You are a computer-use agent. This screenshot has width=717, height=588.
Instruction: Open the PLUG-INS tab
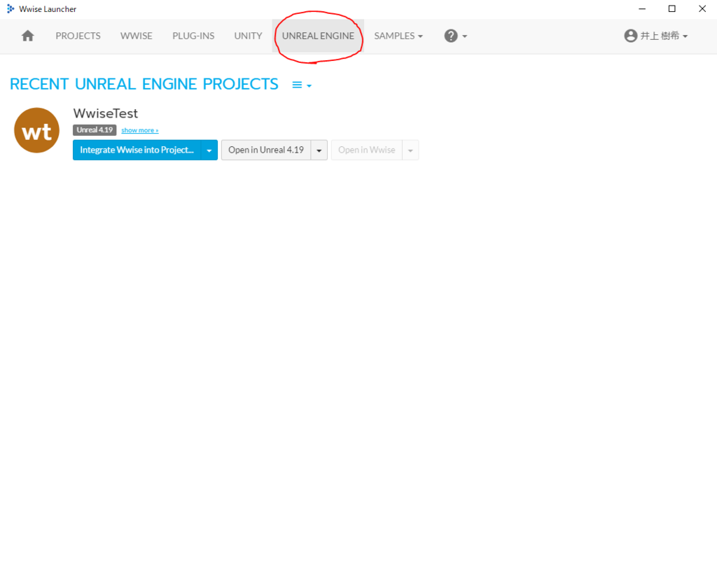click(193, 36)
